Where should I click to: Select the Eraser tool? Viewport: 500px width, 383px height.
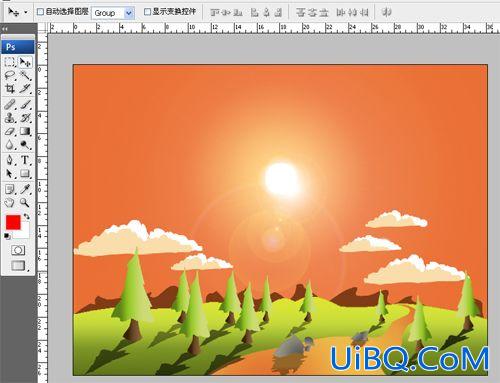point(10,131)
